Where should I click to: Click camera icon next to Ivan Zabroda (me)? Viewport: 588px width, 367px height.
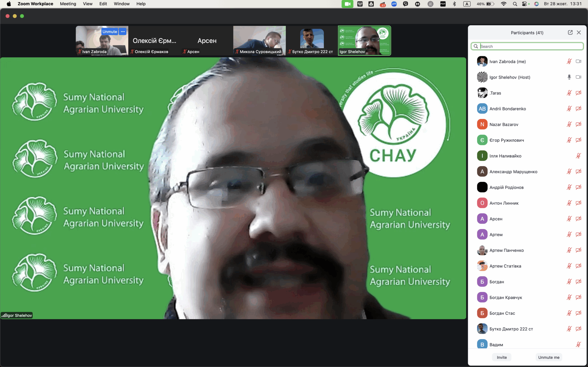(x=578, y=61)
